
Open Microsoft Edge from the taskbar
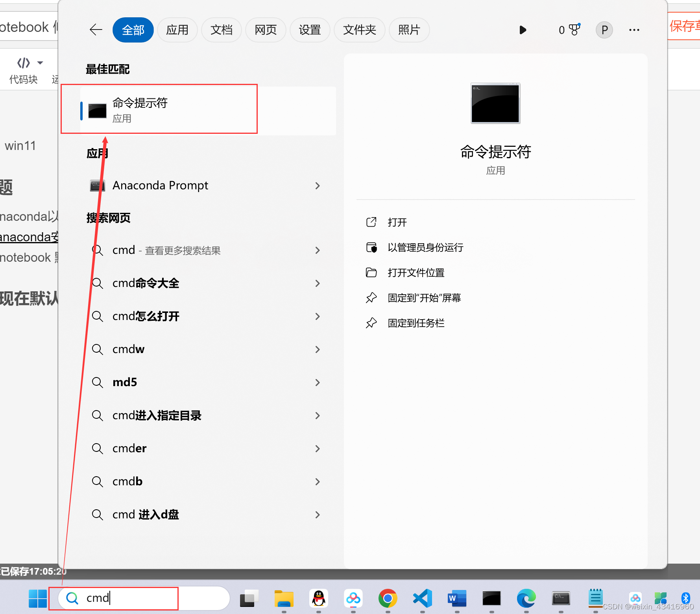[x=526, y=598]
